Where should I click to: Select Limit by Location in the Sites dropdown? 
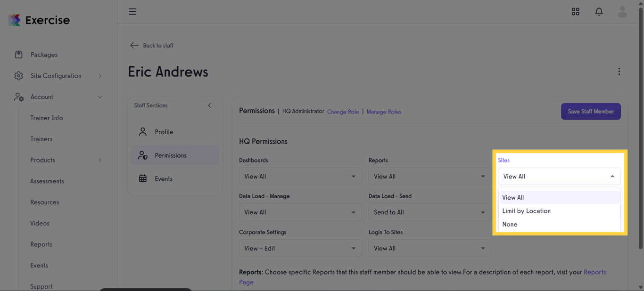527,211
